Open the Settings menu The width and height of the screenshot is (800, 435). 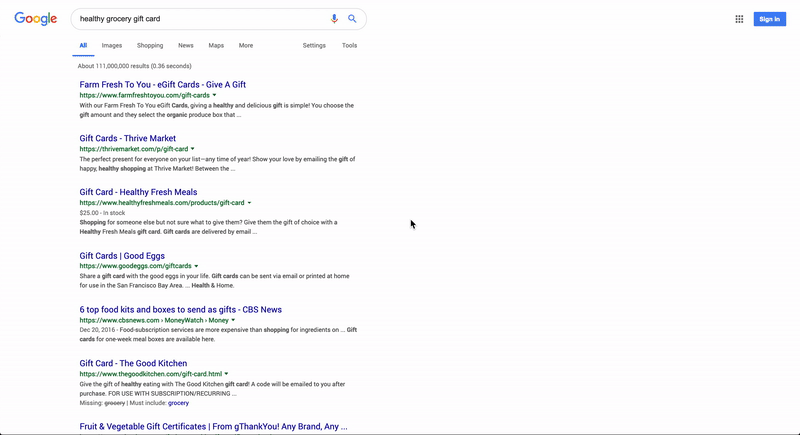click(x=314, y=45)
